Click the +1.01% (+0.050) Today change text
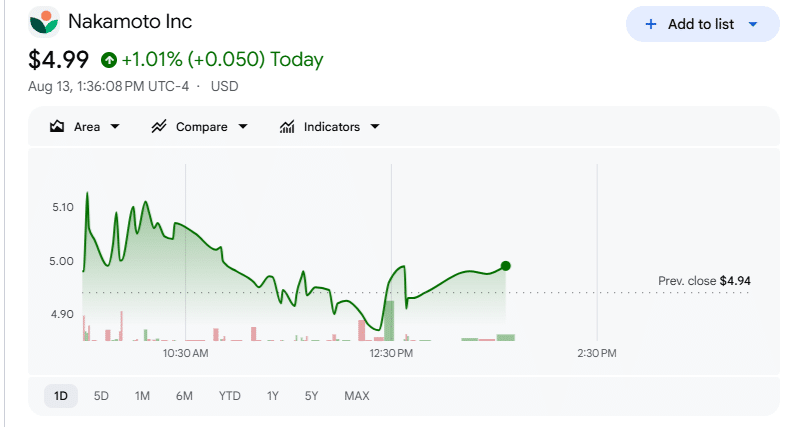 pos(222,59)
